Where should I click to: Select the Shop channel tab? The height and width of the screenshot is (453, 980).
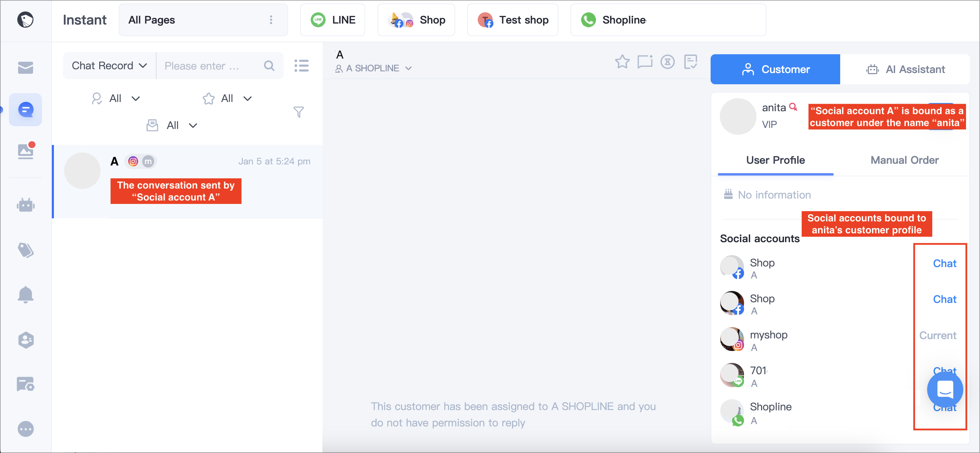click(x=416, y=20)
